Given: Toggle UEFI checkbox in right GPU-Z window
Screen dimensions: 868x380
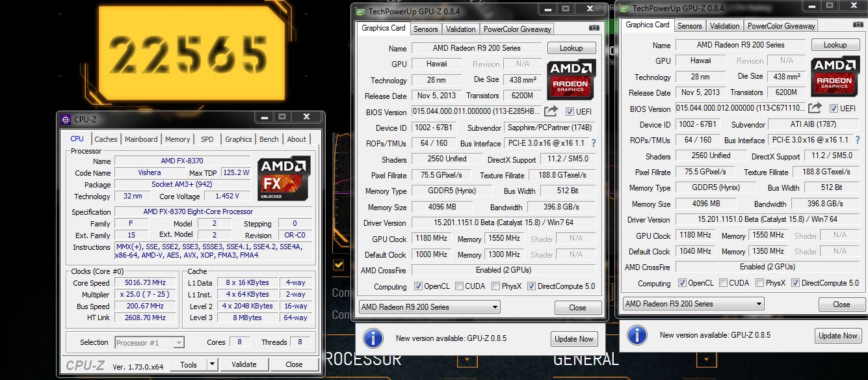Looking at the screenshot, I should tap(834, 108).
